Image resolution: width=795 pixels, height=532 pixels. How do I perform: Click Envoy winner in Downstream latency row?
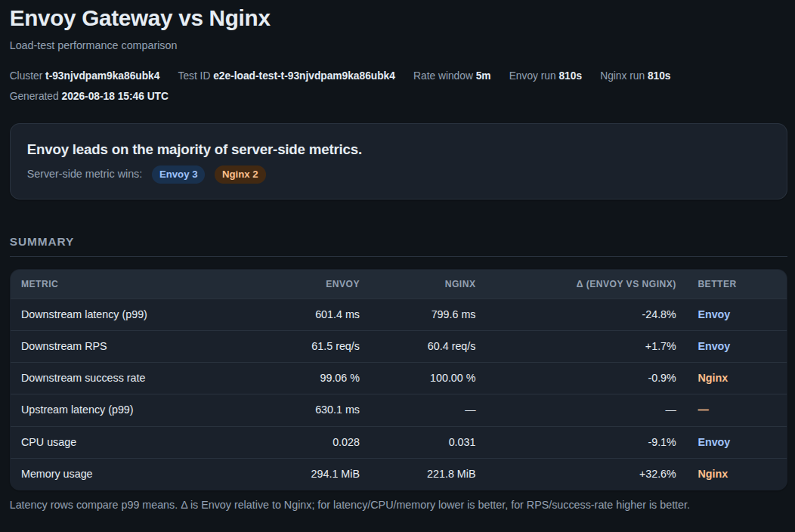[714, 314]
